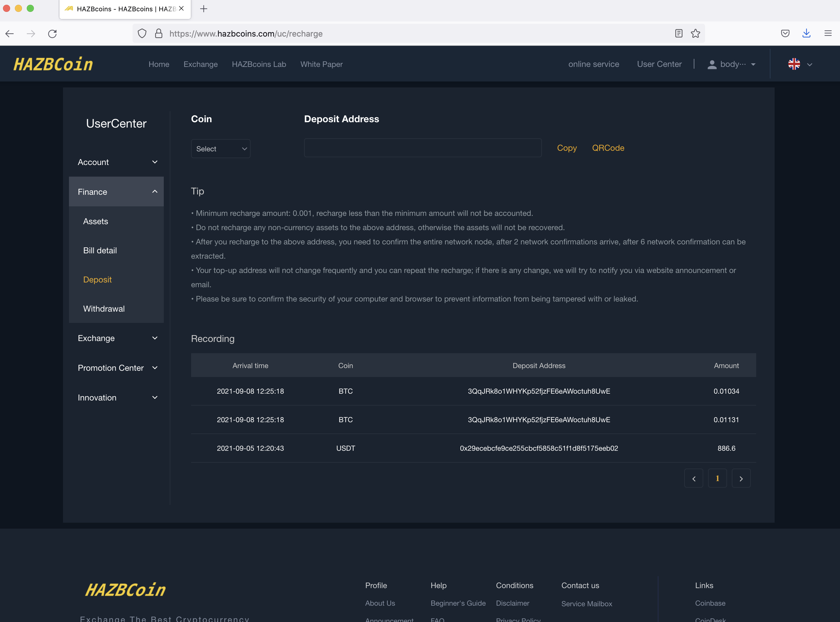Screen dimensions: 840x622
Task: Open the browser hamburger menu
Action: point(828,34)
